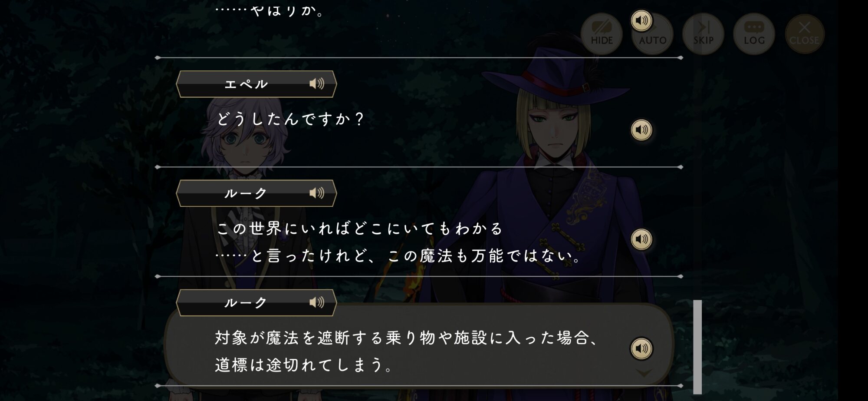The image size is (868, 401).
Task: Click the log entry どうしたんですか？
Action: (290, 119)
